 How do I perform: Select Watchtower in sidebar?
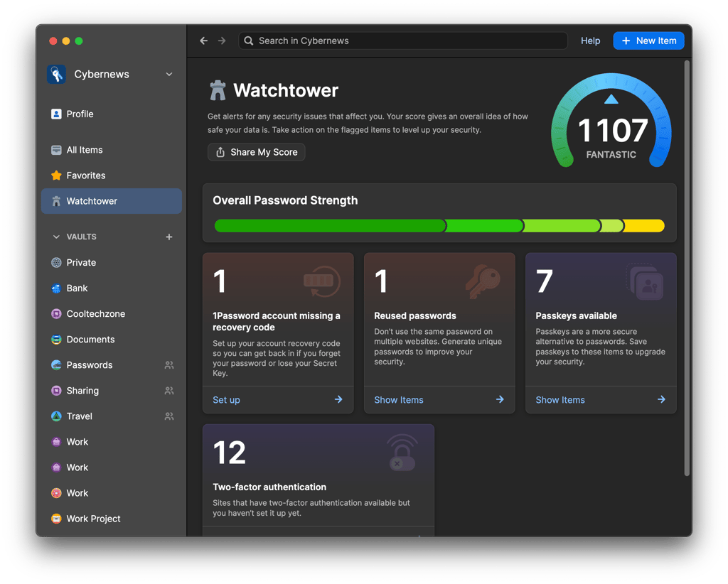coord(112,201)
